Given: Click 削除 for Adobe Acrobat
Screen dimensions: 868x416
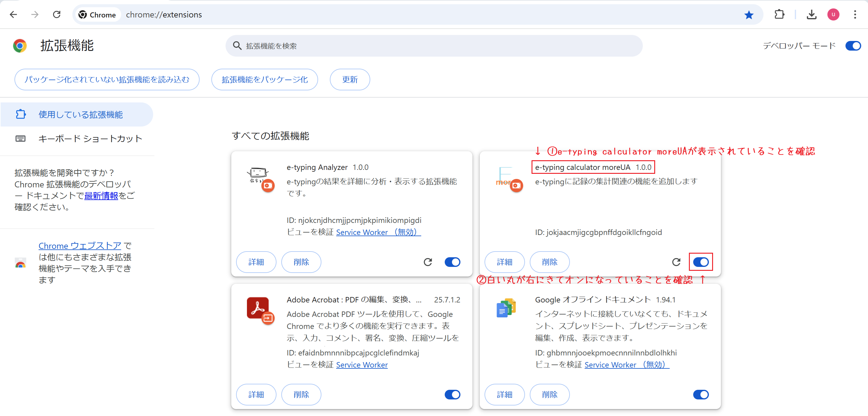Looking at the screenshot, I should coord(301,394).
